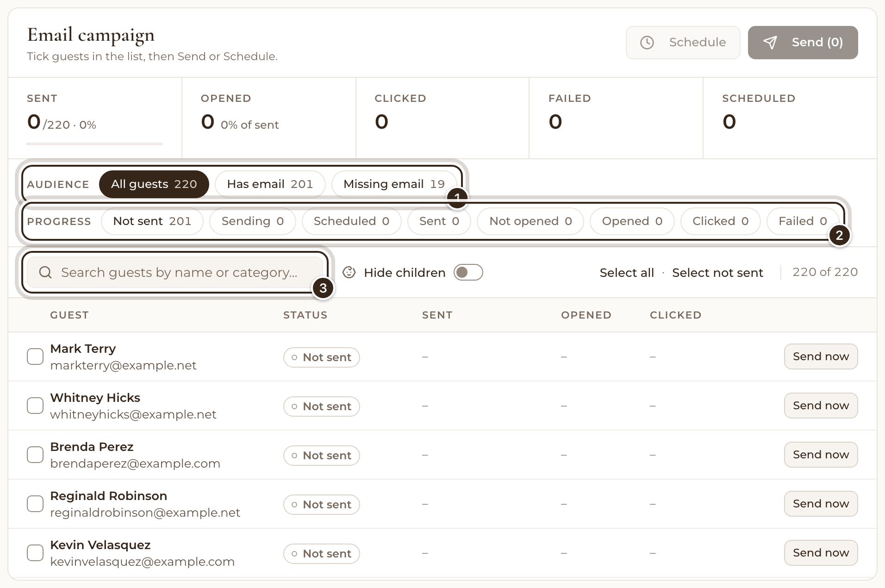
Task: Send now to Whitney Hicks
Action: coord(821,406)
